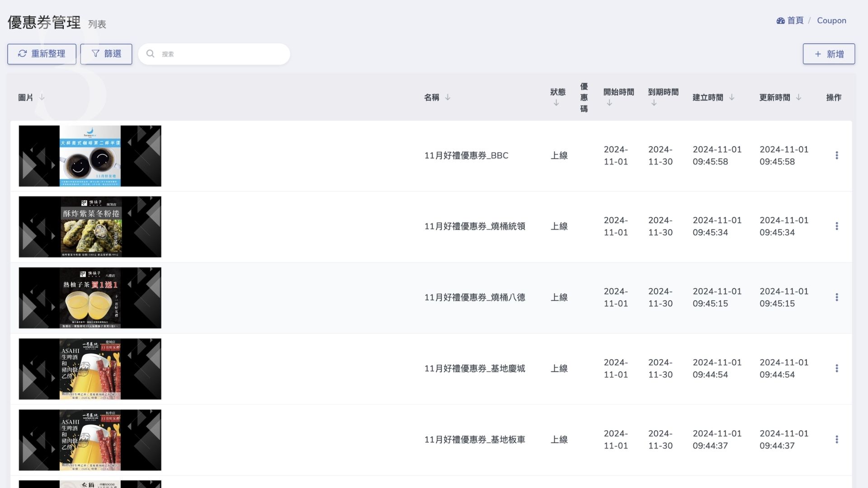
Task: Open actions menu for 燒桶八德 coupon row
Action: tap(837, 297)
